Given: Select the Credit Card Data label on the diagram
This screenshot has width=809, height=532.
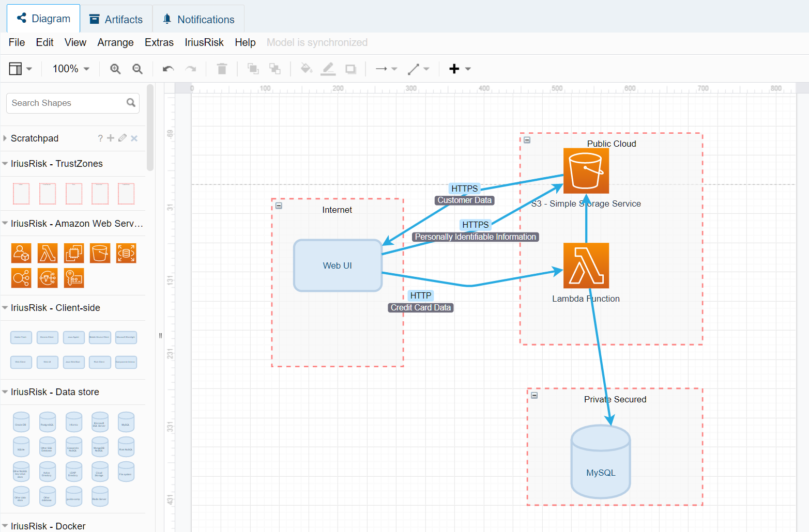Looking at the screenshot, I should tap(420, 308).
